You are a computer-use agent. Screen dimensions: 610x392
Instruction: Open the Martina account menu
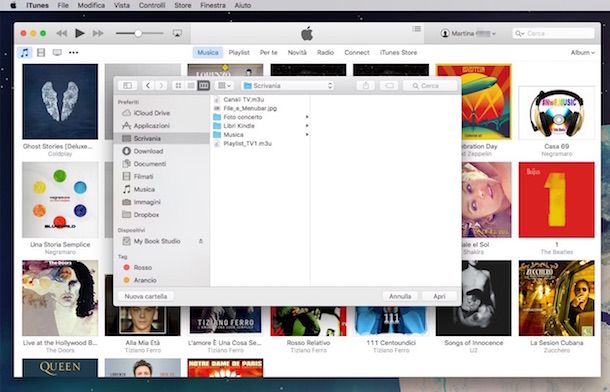[x=468, y=33]
